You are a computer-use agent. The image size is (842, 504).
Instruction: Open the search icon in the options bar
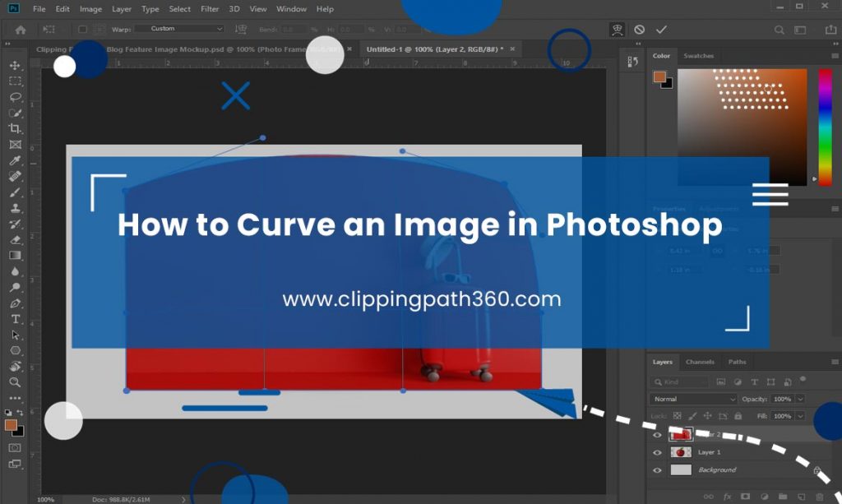click(780, 30)
